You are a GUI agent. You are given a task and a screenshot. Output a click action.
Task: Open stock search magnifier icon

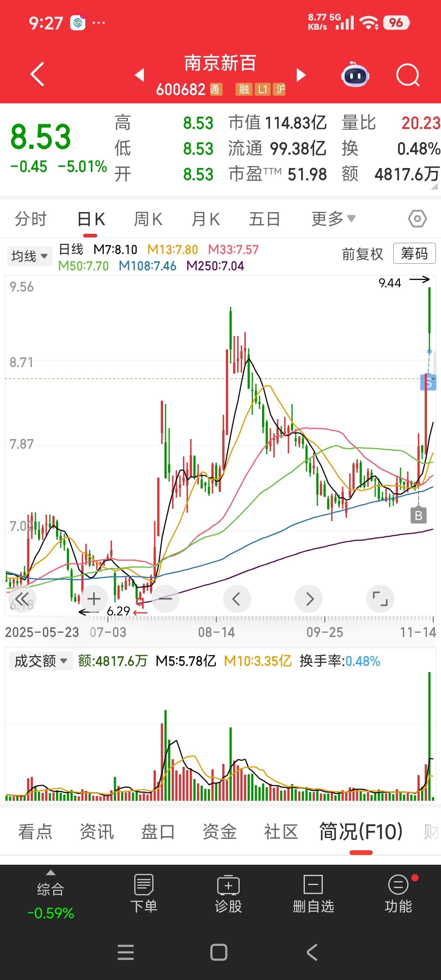click(x=408, y=75)
